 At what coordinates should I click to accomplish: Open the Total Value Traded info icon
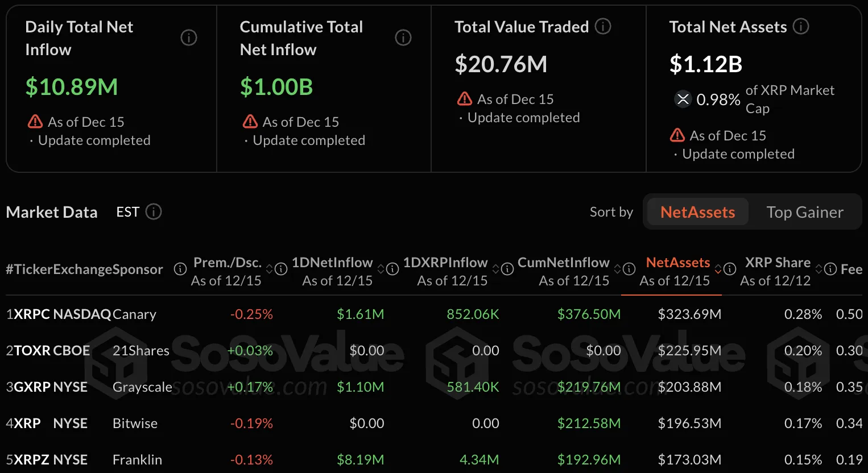click(x=602, y=26)
